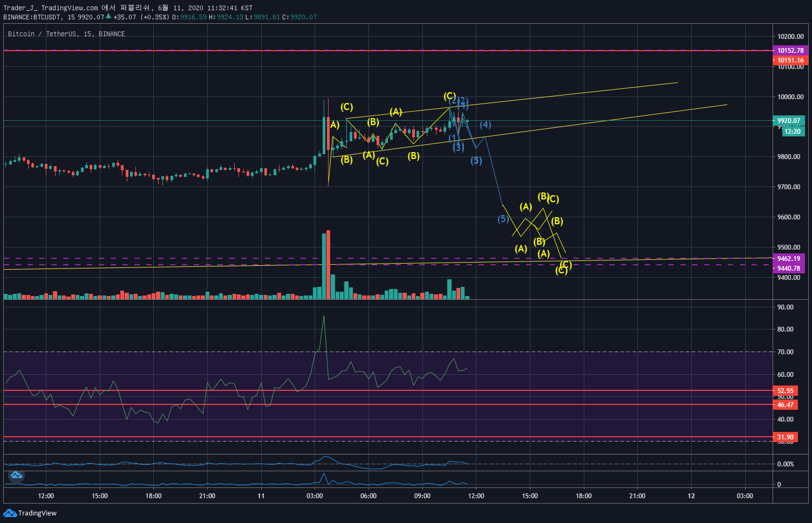This screenshot has width=812, height=523.
Task: Click the 90.00 RSI axis value
Action: pyautogui.click(x=785, y=307)
